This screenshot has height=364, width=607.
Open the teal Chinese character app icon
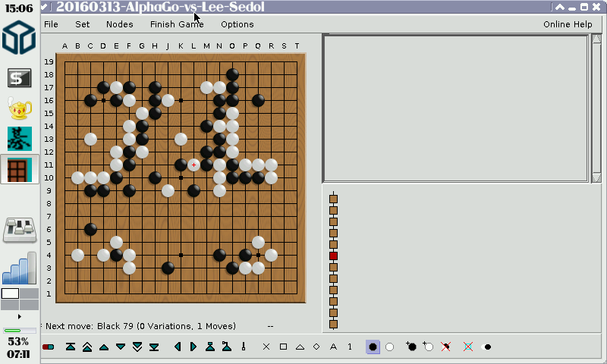point(20,139)
